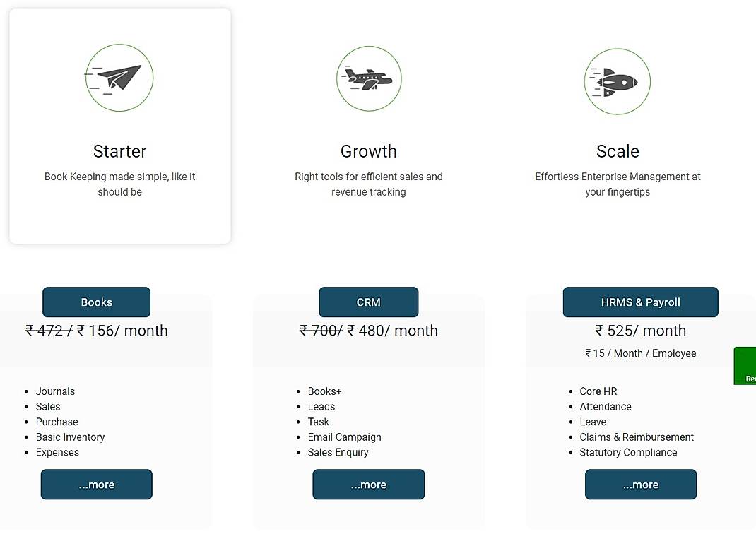
Task: Expand Starter features with ...more
Action: point(96,485)
